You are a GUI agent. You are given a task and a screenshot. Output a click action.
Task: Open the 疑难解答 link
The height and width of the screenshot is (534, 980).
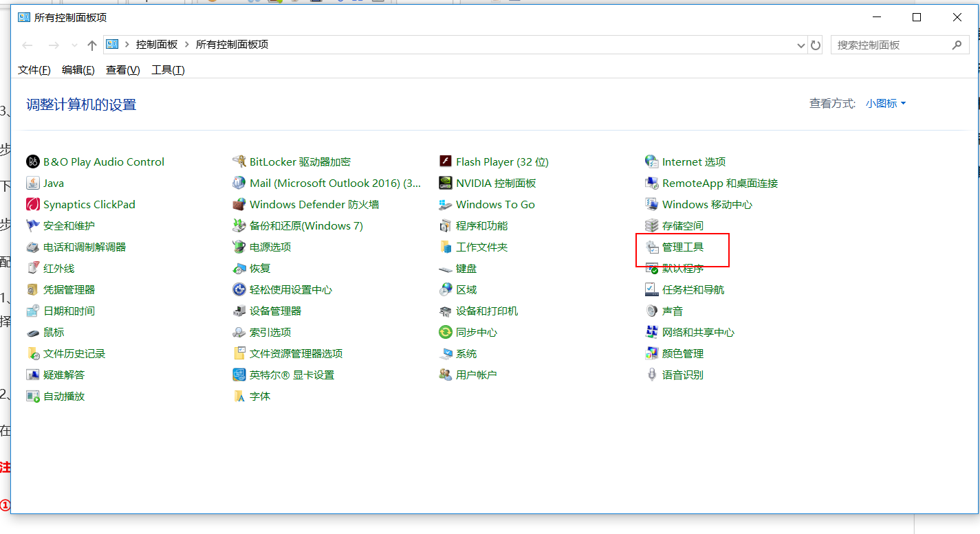click(x=64, y=375)
